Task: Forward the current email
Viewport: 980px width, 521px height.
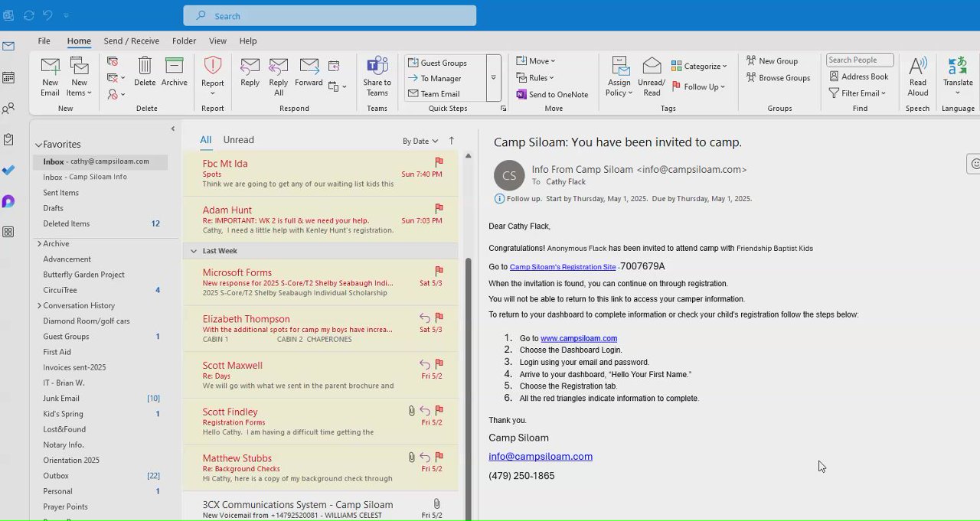Action: pos(309,72)
